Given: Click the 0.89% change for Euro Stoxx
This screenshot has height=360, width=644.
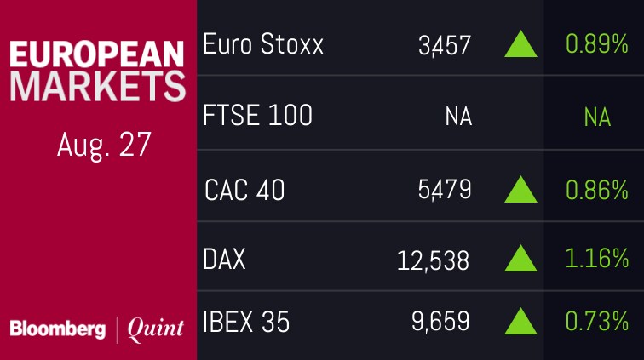Looking at the screenshot, I should [600, 44].
